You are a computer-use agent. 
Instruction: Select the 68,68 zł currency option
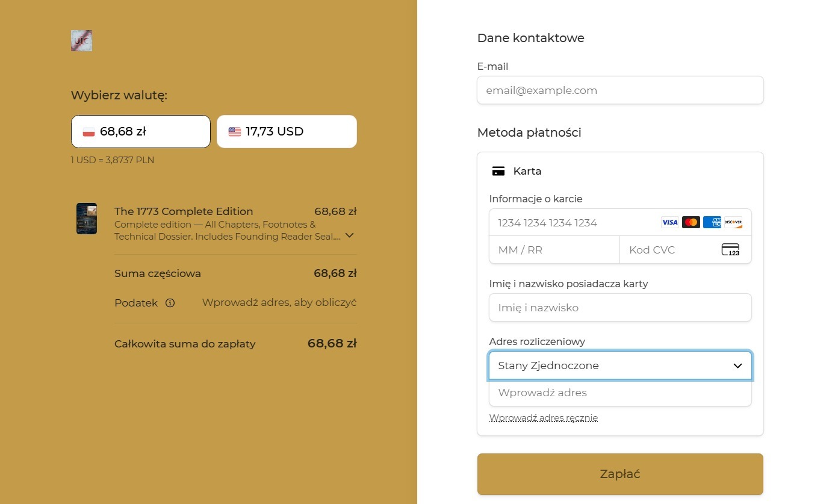pos(141,131)
